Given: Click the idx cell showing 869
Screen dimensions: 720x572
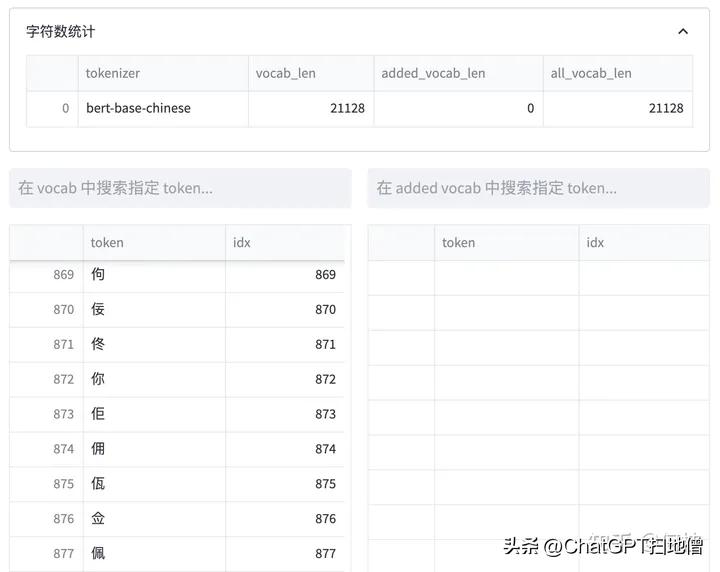Looking at the screenshot, I should point(325,274).
